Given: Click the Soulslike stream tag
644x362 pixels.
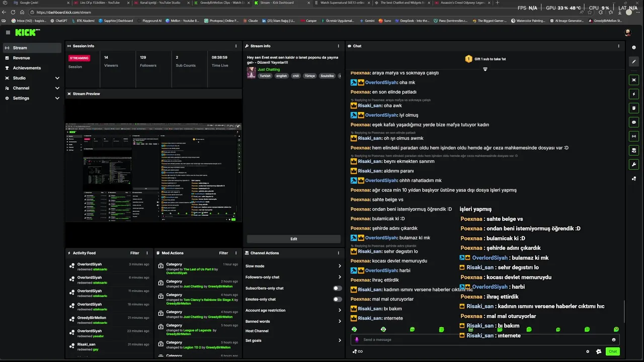Looking at the screenshot, I should click(327, 76).
